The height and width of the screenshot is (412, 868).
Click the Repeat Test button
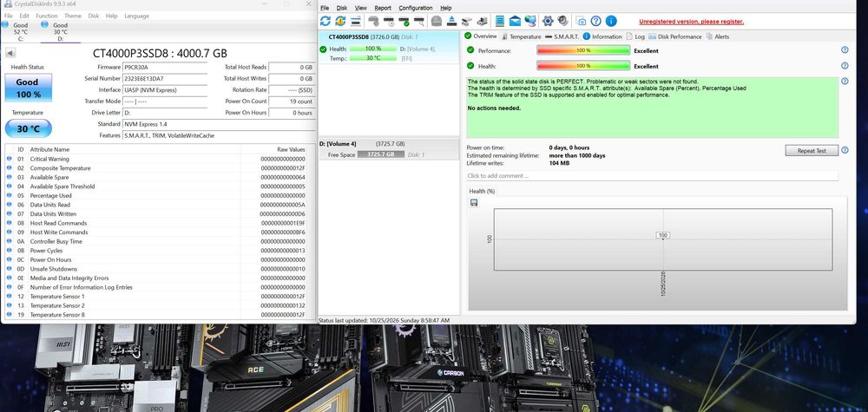click(812, 150)
